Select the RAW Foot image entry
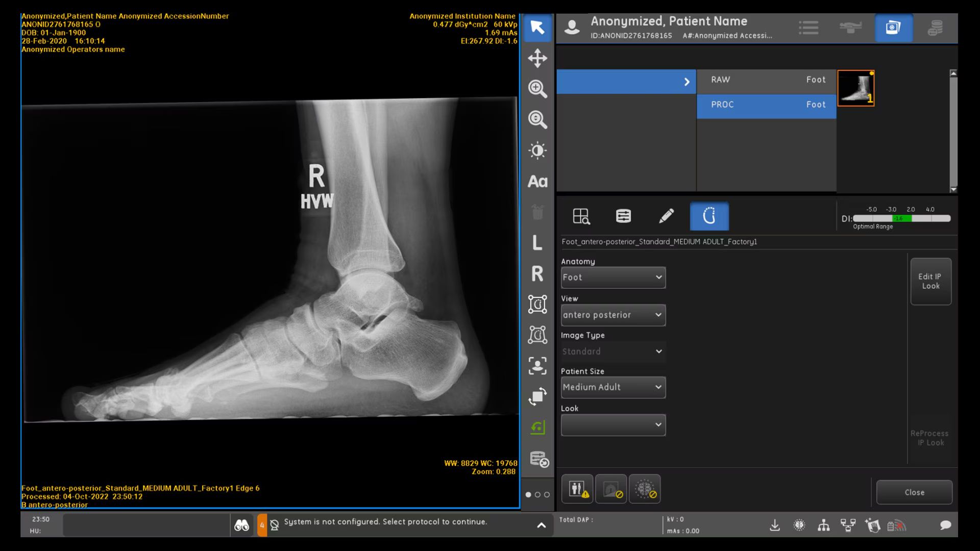Screen dimensions: 980x551 (766, 80)
